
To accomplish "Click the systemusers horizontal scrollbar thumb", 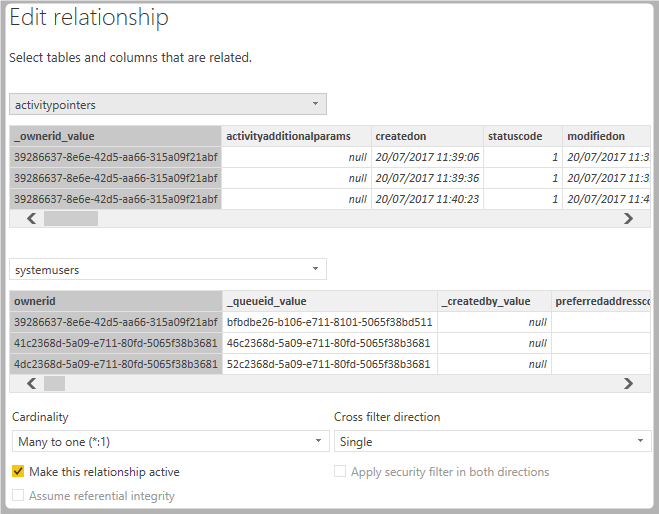I will pos(54,383).
